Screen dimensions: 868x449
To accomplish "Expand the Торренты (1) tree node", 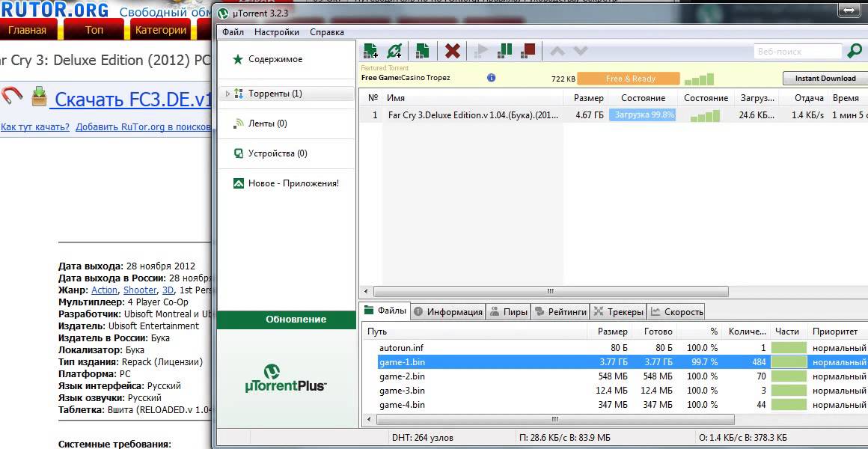I will pyautogui.click(x=227, y=94).
